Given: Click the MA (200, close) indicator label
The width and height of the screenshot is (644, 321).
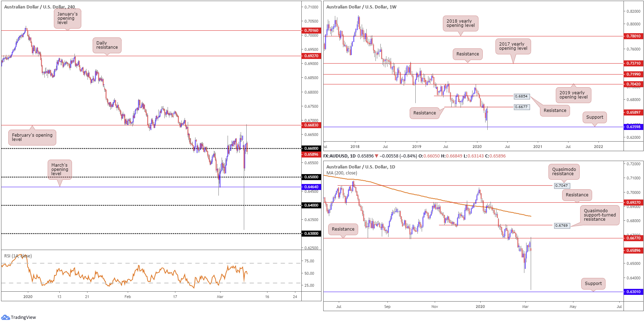Looking at the screenshot, I should click(342, 173).
